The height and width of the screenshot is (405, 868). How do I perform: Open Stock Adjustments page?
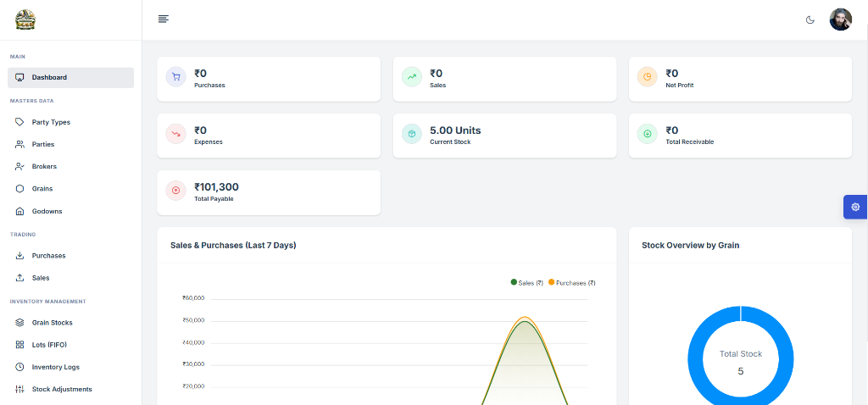pyautogui.click(x=71, y=389)
